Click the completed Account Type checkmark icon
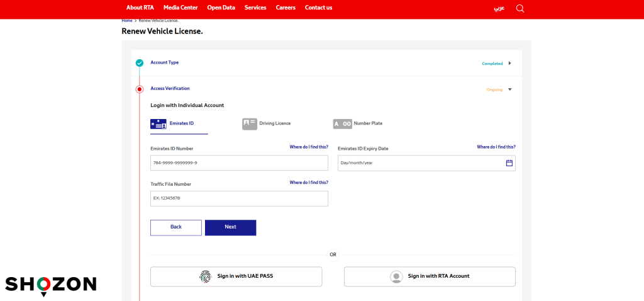Image resolution: width=644 pixels, height=301 pixels. pos(140,63)
